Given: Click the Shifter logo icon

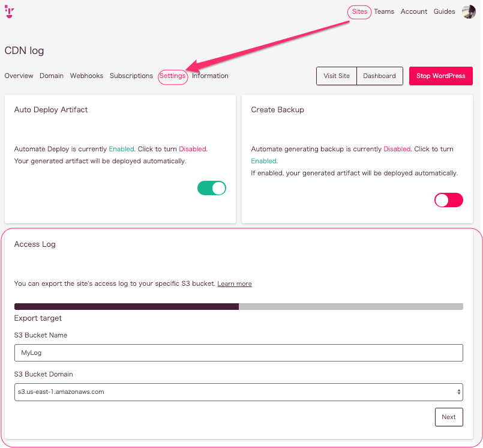Looking at the screenshot, I should coord(9,11).
